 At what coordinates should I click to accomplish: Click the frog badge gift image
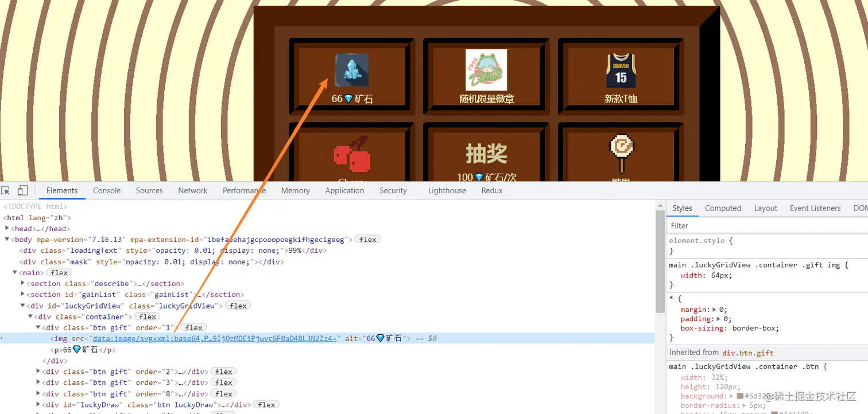pyautogui.click(x=486, y=70)
